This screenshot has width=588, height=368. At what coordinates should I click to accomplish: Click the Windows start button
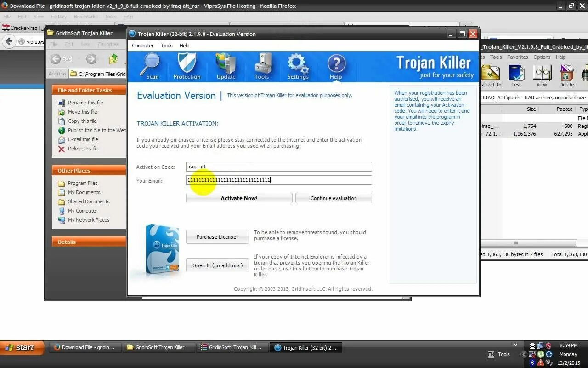(x=23, y=347)
